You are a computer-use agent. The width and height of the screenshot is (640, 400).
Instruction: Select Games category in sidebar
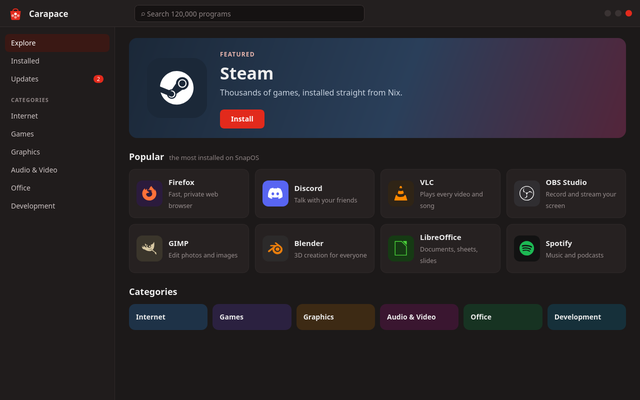[x=57, y=134]
